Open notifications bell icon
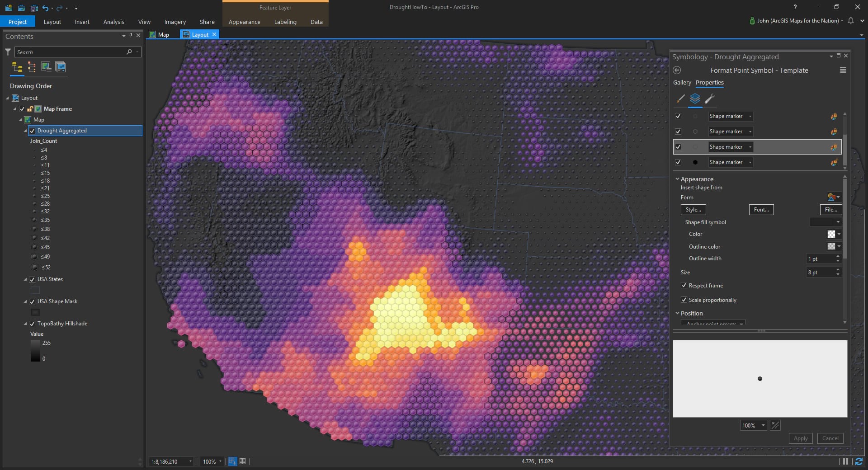Image resolution: width=868 pixels, height=470 pixels. click(x=851, y=21)
